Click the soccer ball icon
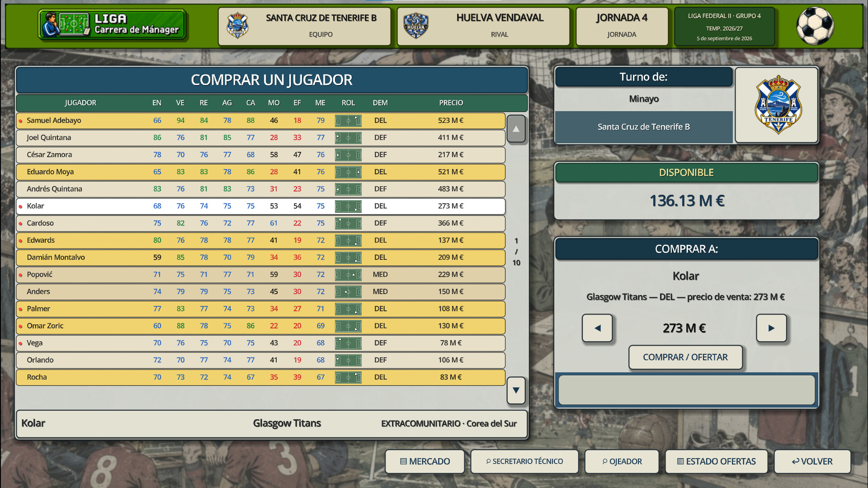This screenshot has height=488, width=868. pos(815,26)
